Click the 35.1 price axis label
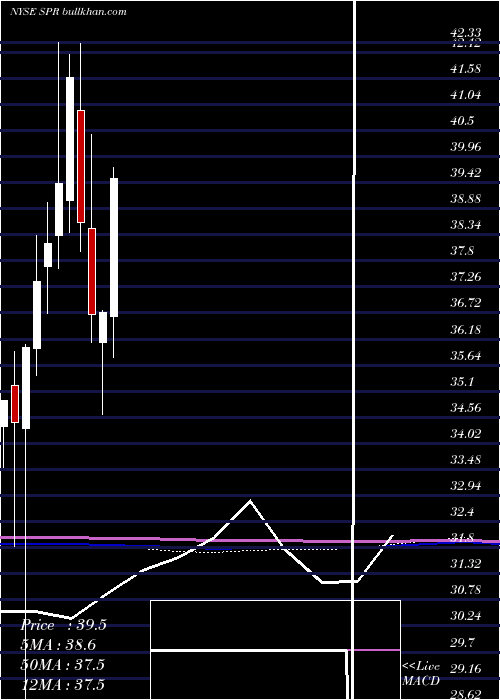500x700 pixels. point(462,382)
